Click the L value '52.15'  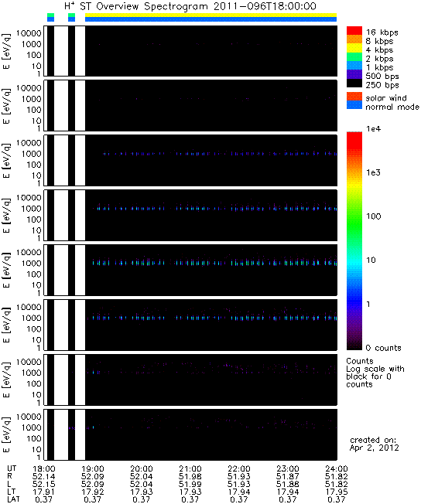[44, 484]
